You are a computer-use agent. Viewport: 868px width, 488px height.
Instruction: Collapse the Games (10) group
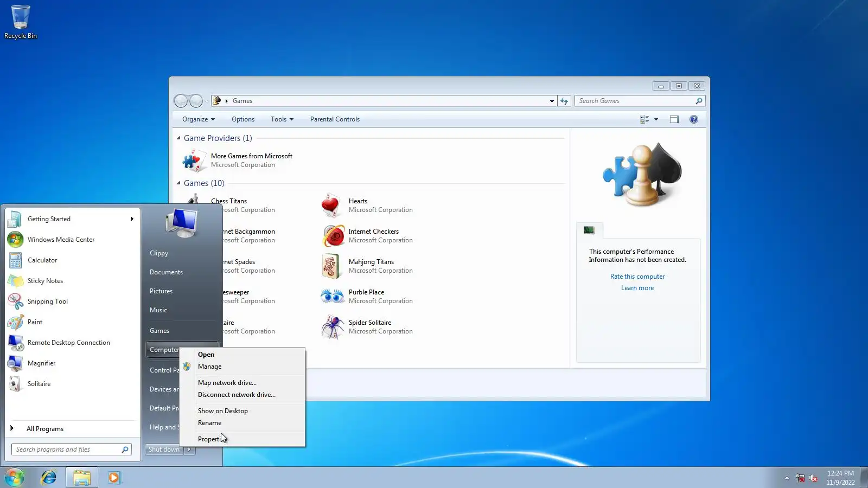pyautogui.click(x=178, y=183)
